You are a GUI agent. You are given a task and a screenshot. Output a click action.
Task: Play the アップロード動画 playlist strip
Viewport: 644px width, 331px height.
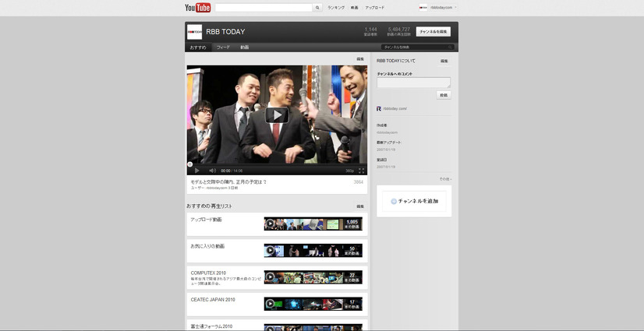313,224
